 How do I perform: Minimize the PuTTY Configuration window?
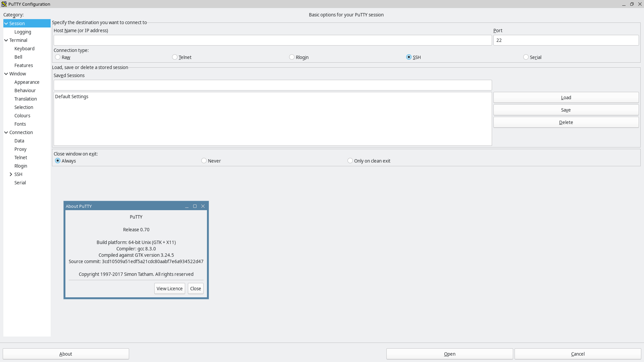(x=624, y=4)
